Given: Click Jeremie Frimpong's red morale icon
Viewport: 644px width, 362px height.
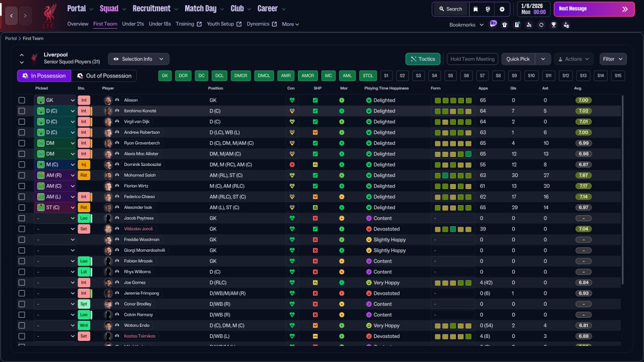Looking at the screenshot, I should [x=342, y=293].
